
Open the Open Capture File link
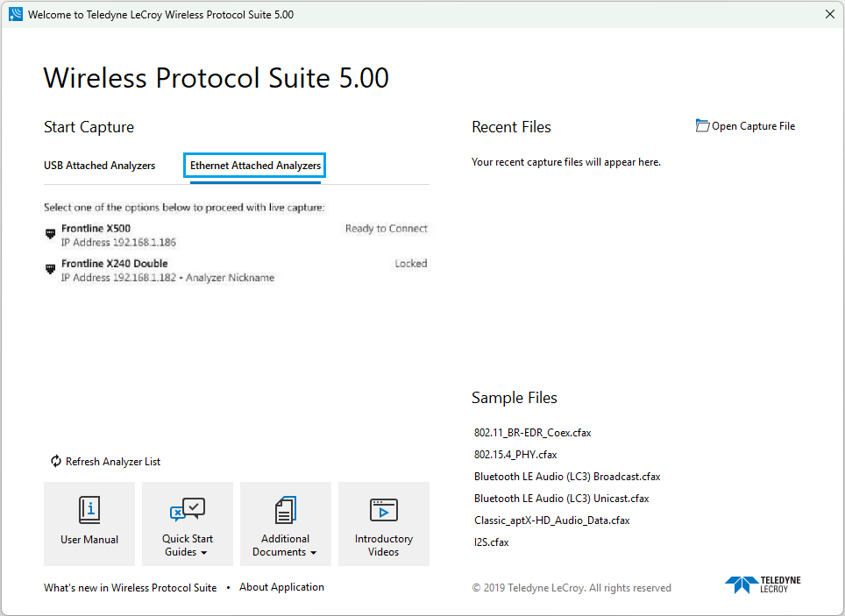click(x=753, y=126)
